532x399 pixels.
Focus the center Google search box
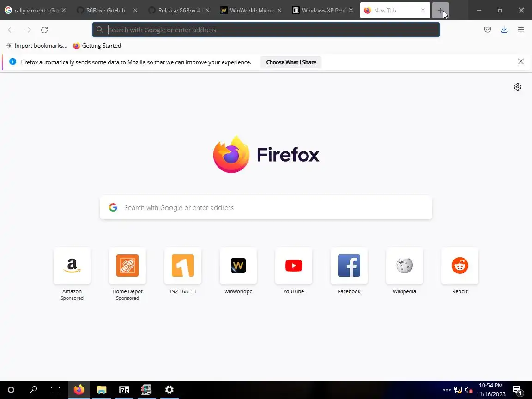point(266,208)
